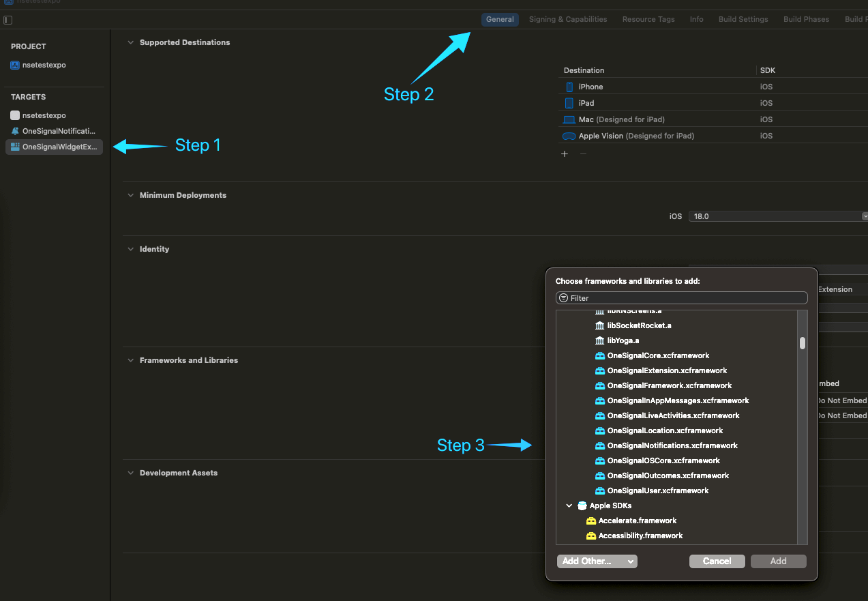Choose OneSignalLocation.xcframework
This screenshot has width=868, height=601.
tap(665, 430)
